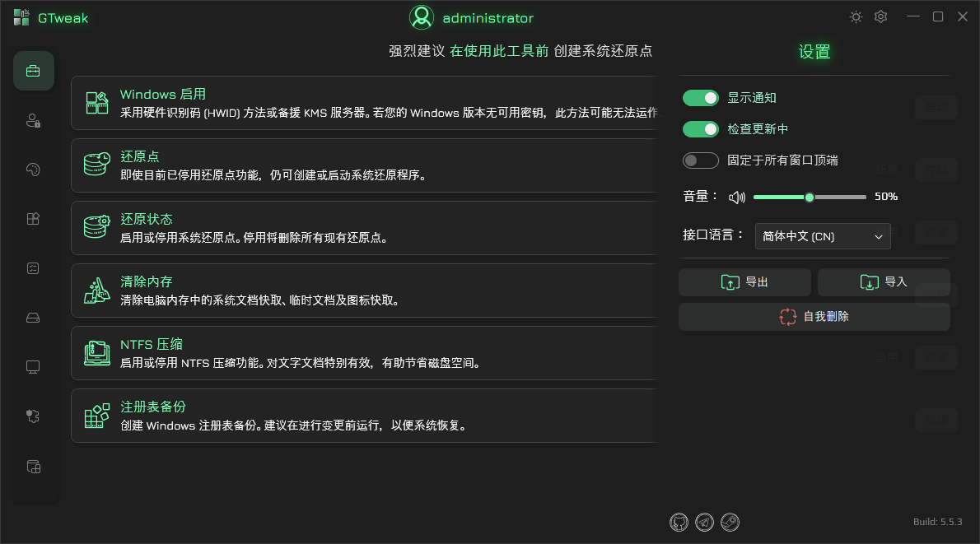
Task: Open the drive system sidebar section
Action: coord(33,318)
